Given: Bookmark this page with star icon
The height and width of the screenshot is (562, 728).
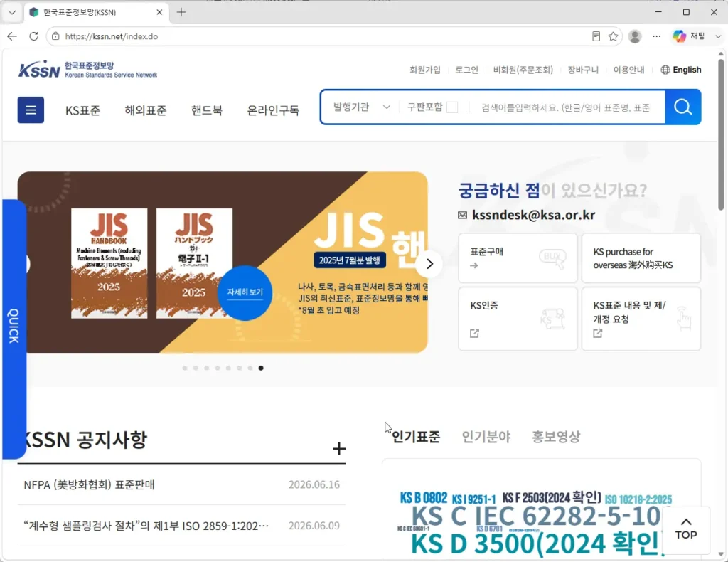Looking at the screenshot, I should (x=613, y=36).
